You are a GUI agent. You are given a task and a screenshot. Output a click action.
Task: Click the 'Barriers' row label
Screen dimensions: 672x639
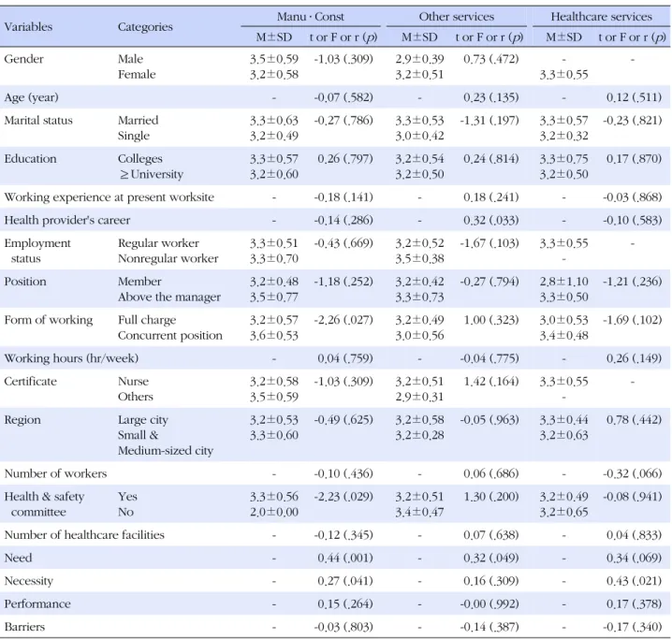pos(24,627)
